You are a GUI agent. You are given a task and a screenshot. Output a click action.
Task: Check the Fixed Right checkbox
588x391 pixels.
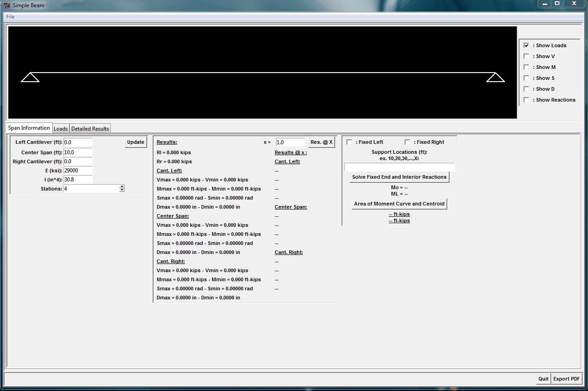tap(407, 142)
